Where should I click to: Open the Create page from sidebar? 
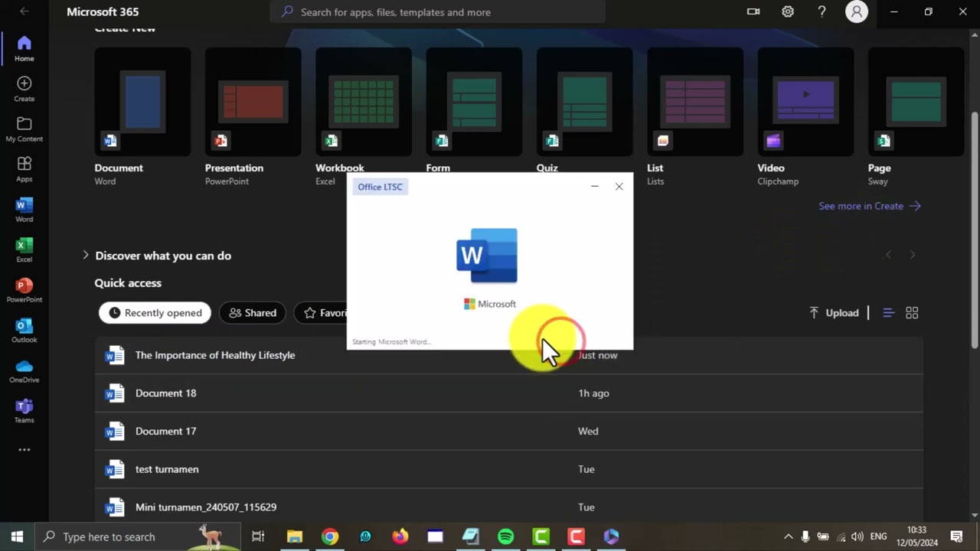click(24, 90)
